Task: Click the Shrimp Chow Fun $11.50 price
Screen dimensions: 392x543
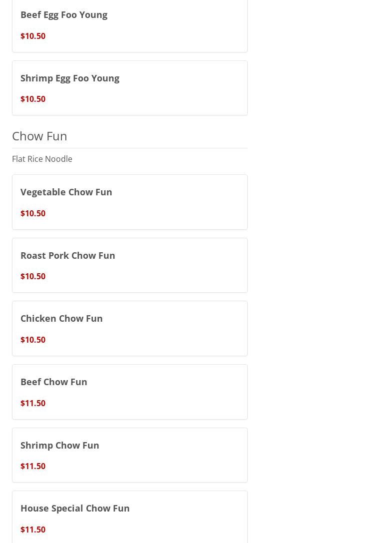Action: [x=33, y=466]
